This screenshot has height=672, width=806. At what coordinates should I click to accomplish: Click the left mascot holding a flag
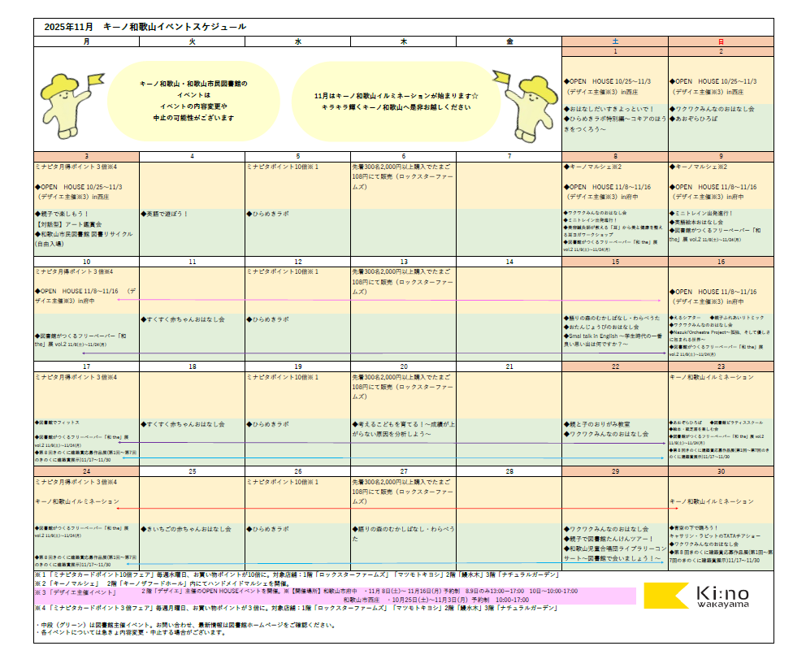[x=67, y=99]
